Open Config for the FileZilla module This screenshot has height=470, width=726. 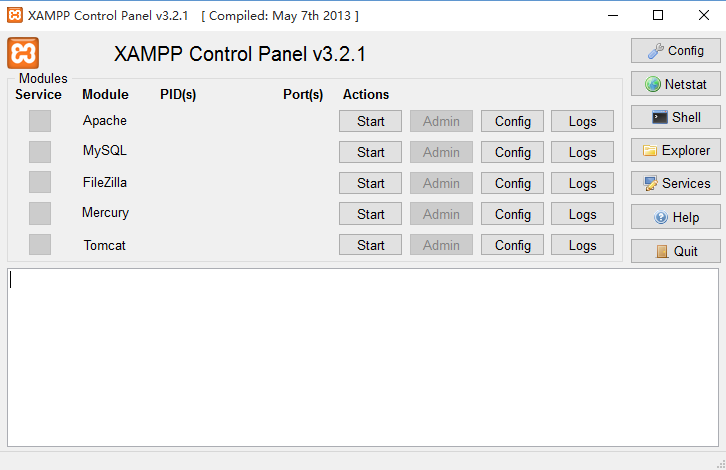512,183
